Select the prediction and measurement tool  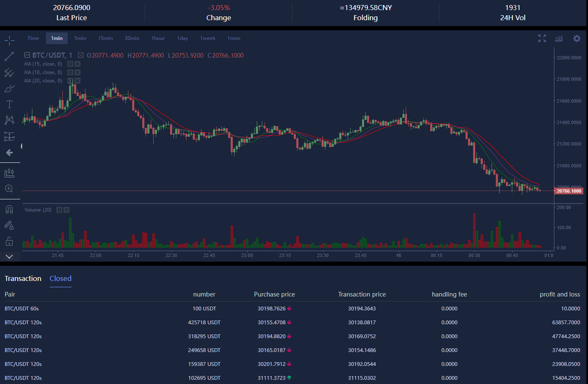click(x=9, y=136)
